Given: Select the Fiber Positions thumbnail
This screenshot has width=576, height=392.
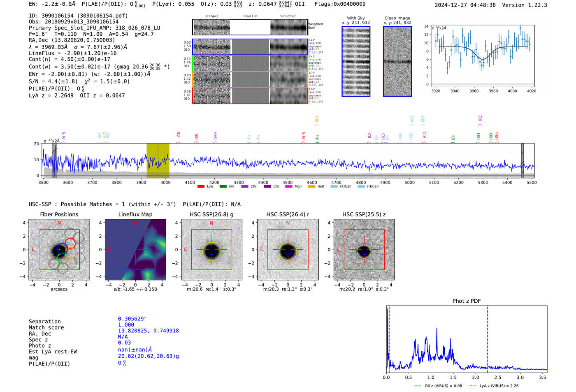Looking at the screenshot, I should pos(59,250).
